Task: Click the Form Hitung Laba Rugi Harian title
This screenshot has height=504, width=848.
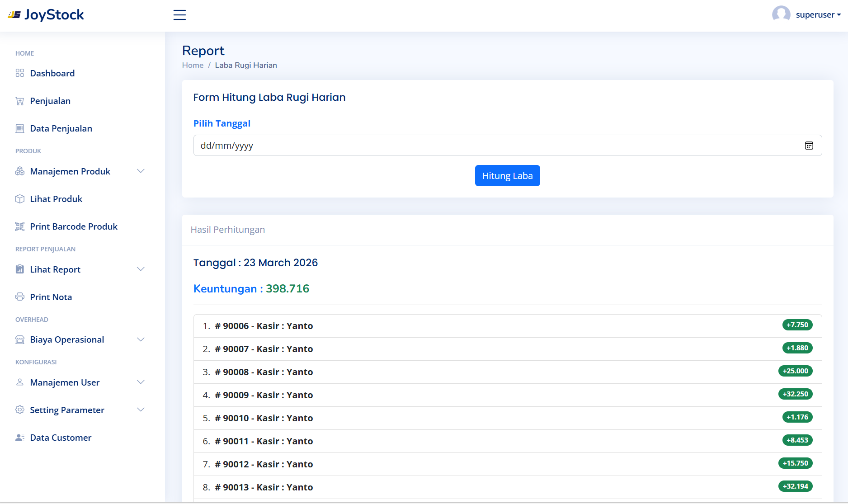Action: (269, 98)
